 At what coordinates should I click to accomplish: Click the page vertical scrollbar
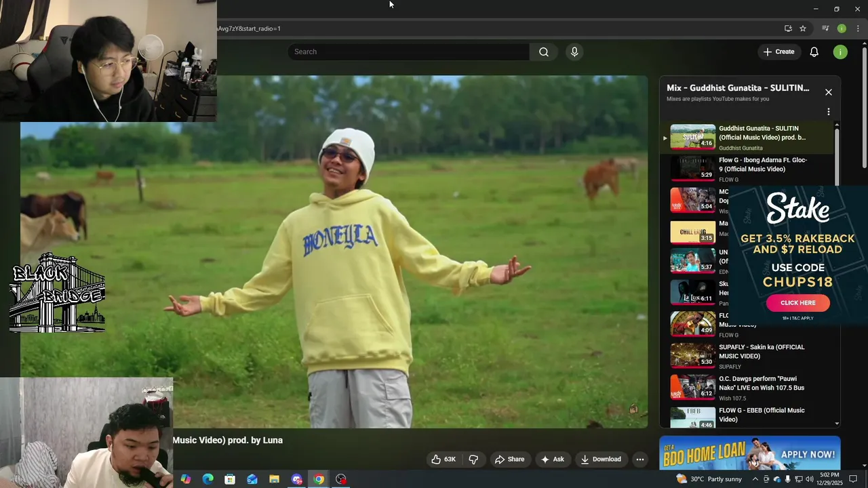[x=864, y=108]
